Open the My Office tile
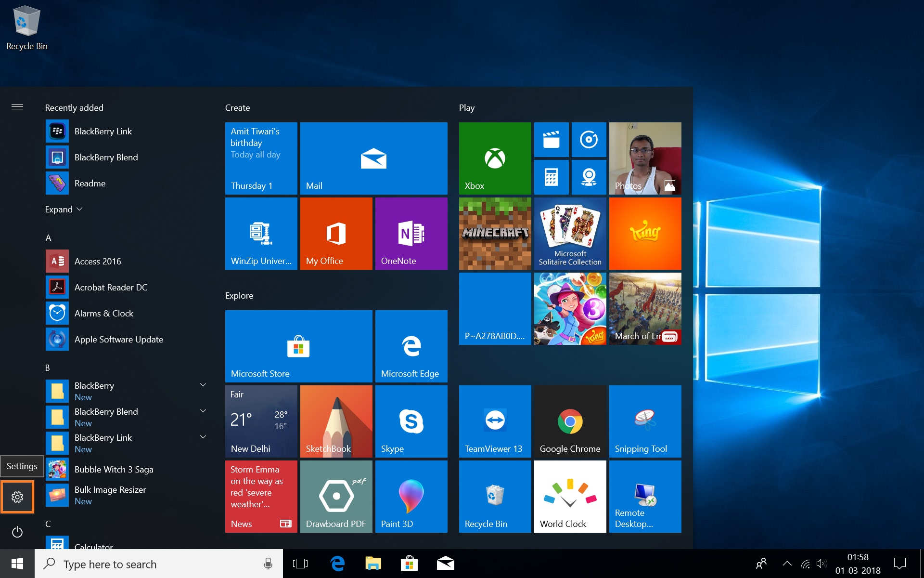 click(x=336, y=234)
